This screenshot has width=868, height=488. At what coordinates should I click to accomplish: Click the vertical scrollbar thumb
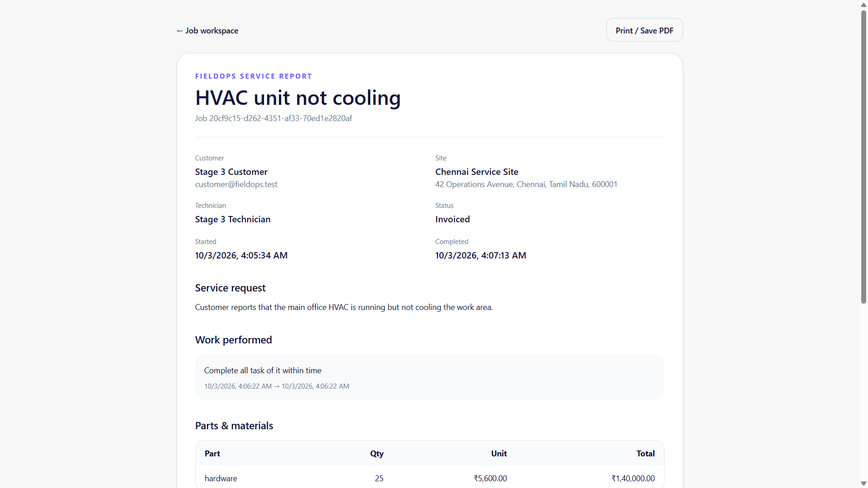863,156
